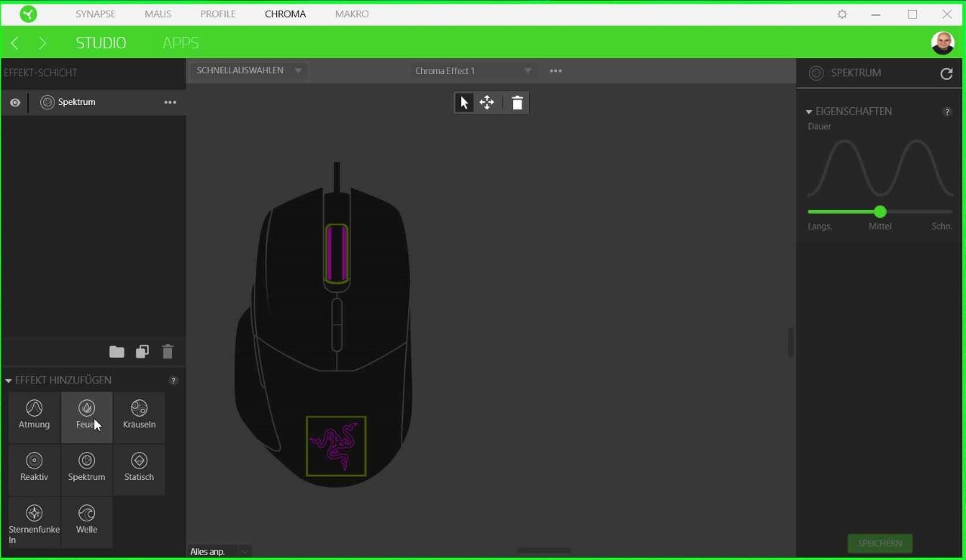
Task: Click the Razer logo icon at top-left
Action: (28, 14)
